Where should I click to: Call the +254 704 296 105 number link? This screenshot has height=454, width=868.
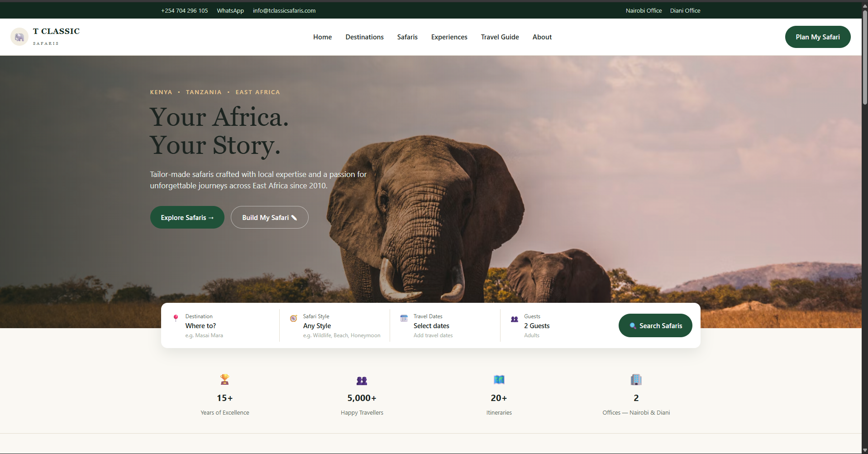coord(184,10)
